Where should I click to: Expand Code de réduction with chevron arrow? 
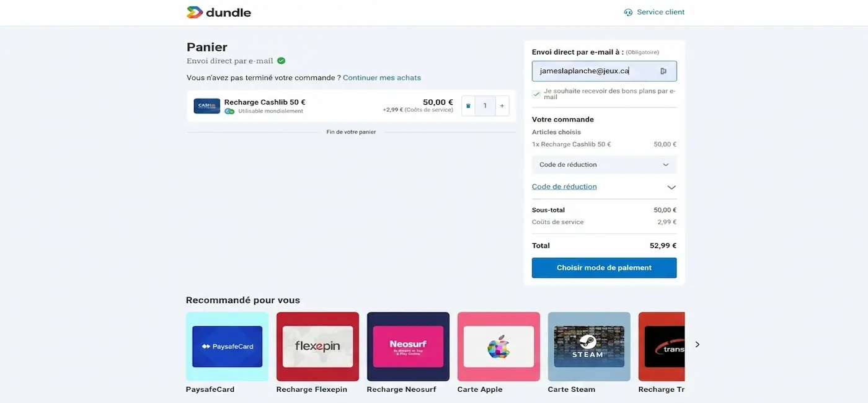[x=671, y=187]
